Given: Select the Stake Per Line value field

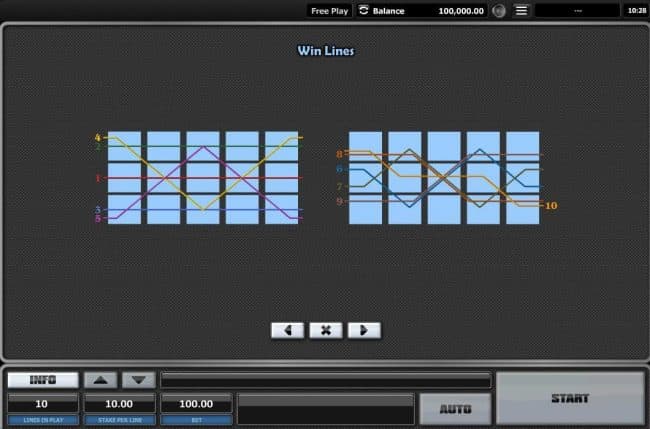Looking at the screenshot, I should pos(119,402).
